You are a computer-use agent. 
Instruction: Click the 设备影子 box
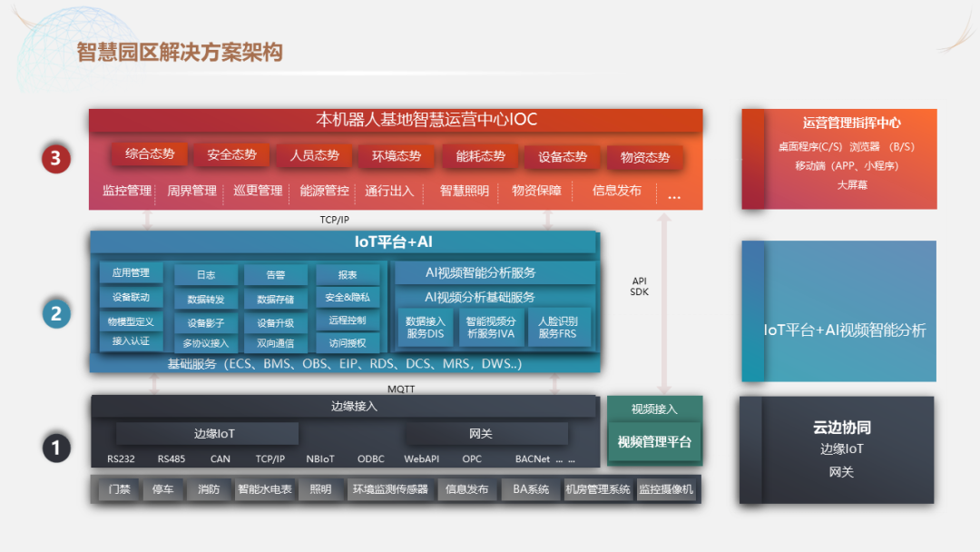206,323
